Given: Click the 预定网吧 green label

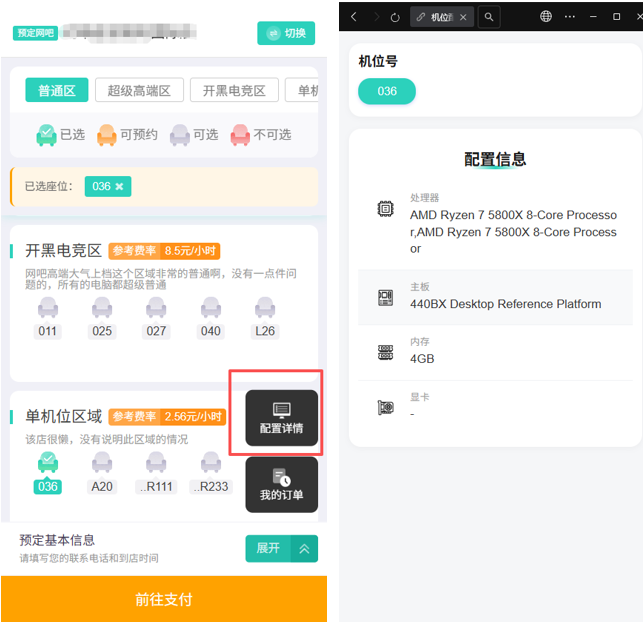Looking at the screenshot, I should tap(35, 33).
